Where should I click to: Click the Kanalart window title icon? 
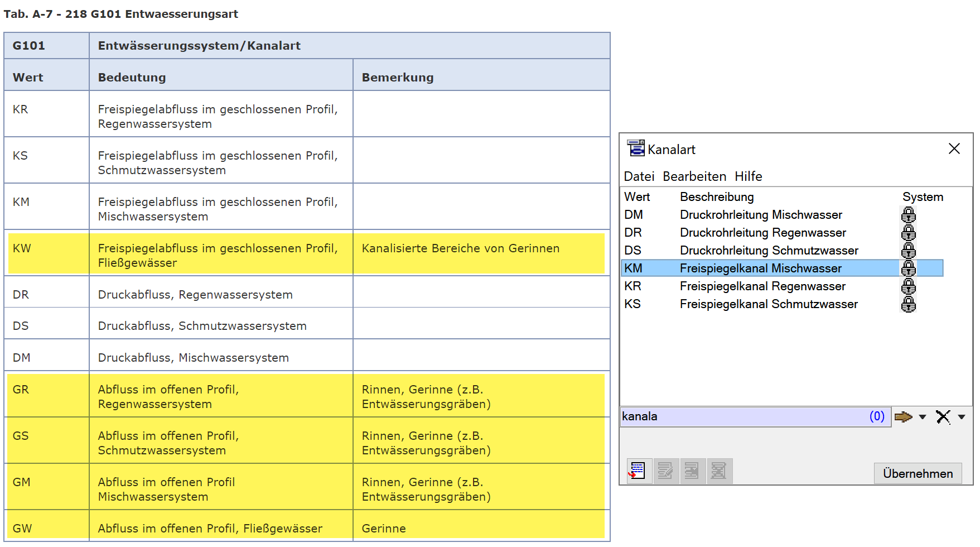tap(635, 148)
